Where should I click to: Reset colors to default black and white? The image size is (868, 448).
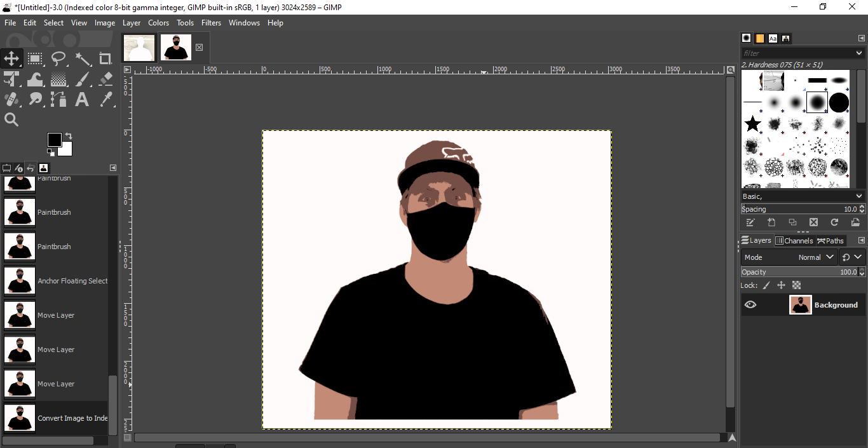pos(51,153)
